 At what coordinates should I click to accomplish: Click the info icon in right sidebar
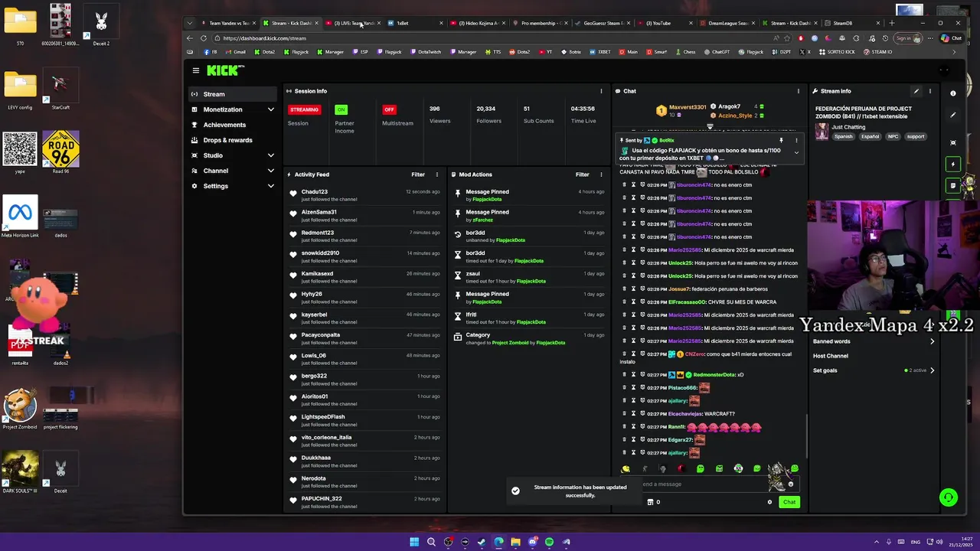(953, 93)
